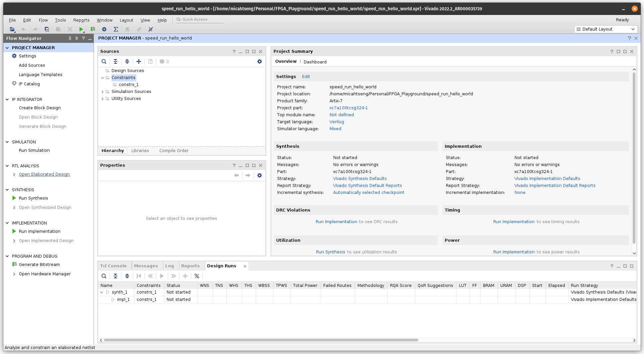Click the Design Runs horizontal scrollbar
The height and width of the screenshot is (354, 644).
click(x=261, y=340)
